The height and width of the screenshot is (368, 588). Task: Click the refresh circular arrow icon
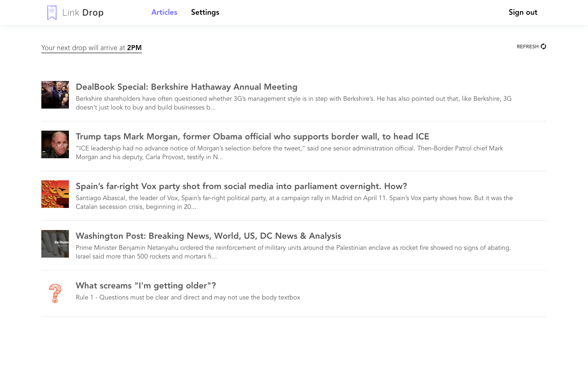click(x=543, y=46)
